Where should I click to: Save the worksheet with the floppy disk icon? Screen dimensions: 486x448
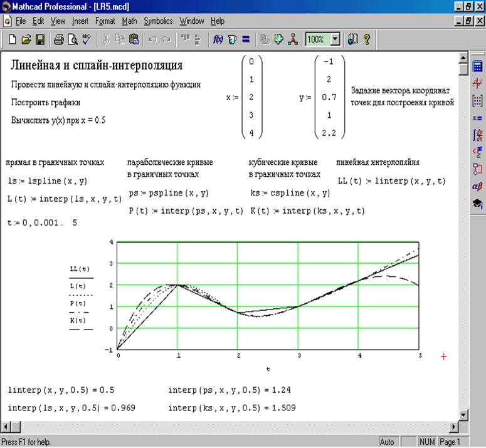[40, 39]
